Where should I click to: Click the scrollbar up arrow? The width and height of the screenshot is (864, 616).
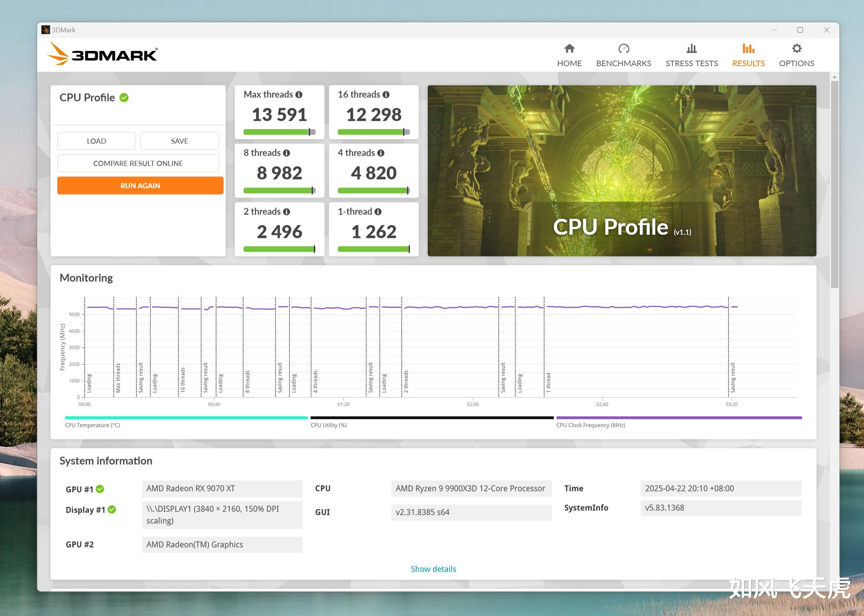(834, 77)
